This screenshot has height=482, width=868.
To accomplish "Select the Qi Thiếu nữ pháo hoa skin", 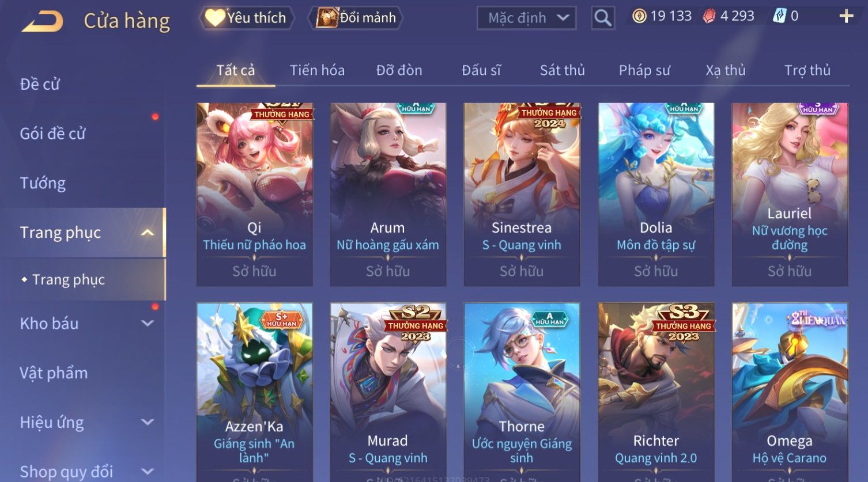I will point(254,194).
